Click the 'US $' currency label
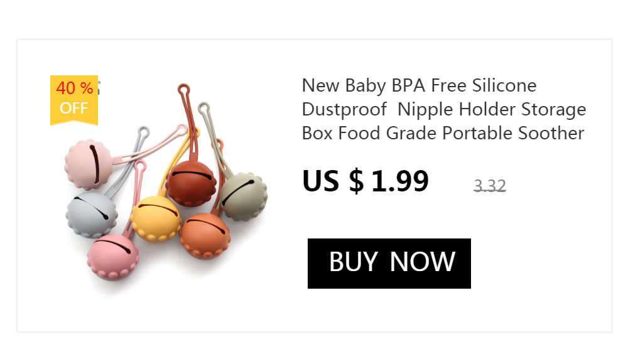Screen dimensions: 628x364 (333, 181)
